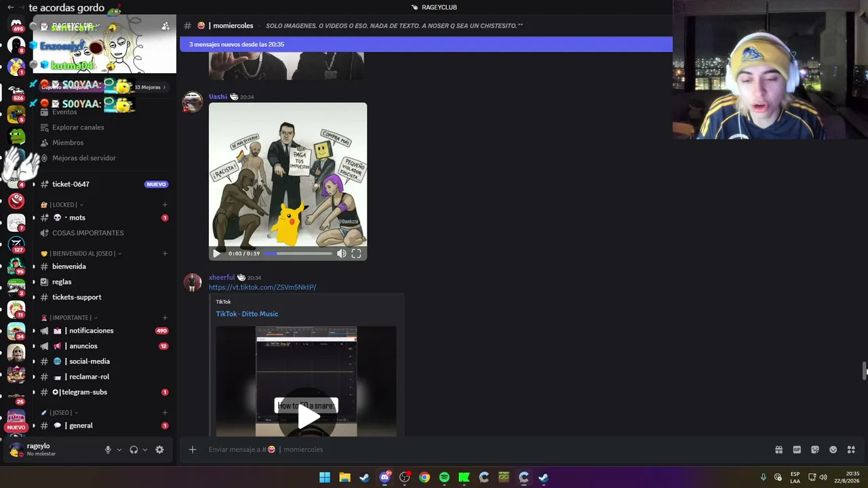Image resolution: width=868 pixels, height=488 pixels.
Task: Open the Joker face server icon
Action: (16, 353)
